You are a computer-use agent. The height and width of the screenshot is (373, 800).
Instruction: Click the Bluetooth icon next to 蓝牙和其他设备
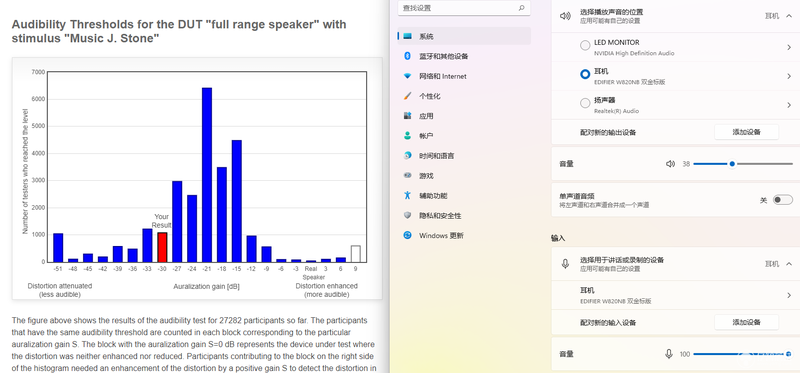tap(407, 56)
